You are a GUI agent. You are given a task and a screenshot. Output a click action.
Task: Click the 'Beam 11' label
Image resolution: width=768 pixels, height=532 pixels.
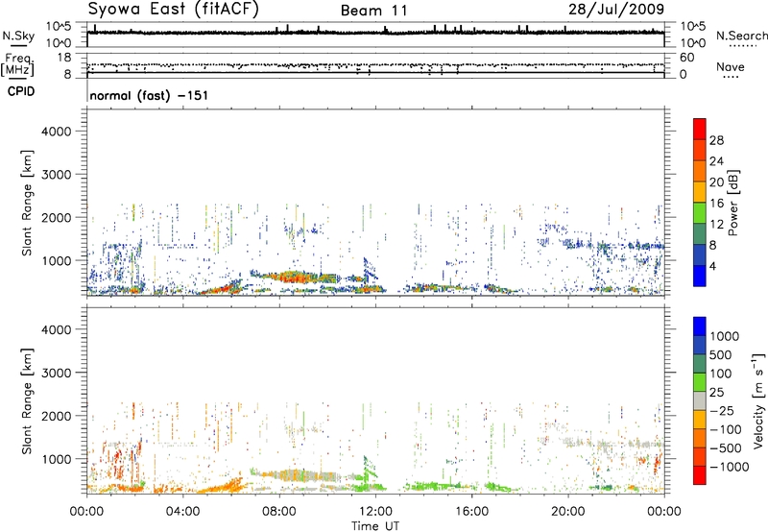pyautogui.click(x=373, y=11)
